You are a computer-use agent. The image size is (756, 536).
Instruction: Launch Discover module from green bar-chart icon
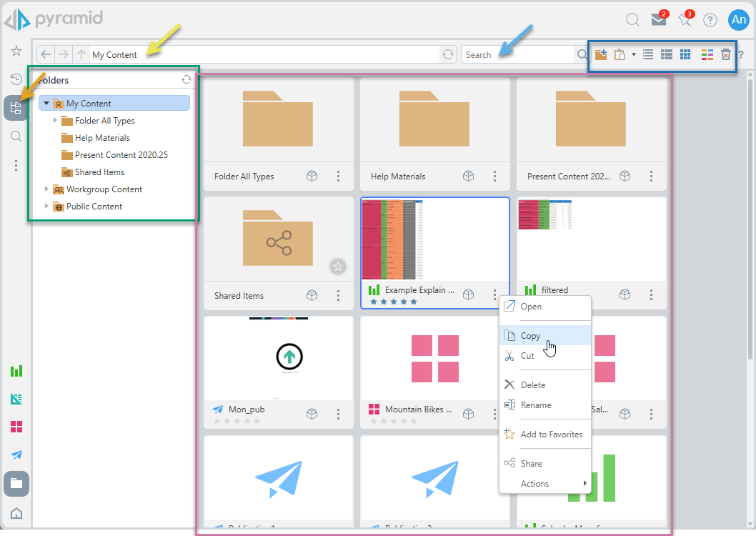tap(16, 371)
